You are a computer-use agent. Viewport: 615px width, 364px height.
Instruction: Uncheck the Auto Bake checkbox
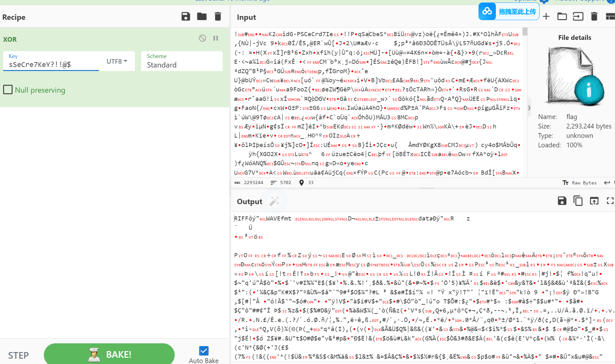[x=204, y=350]
